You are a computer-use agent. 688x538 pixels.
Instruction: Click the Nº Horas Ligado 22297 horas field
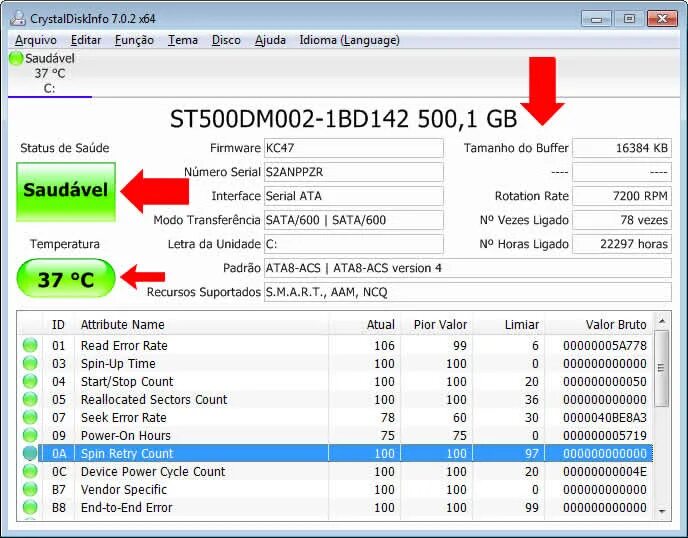(x=622, y=244)
